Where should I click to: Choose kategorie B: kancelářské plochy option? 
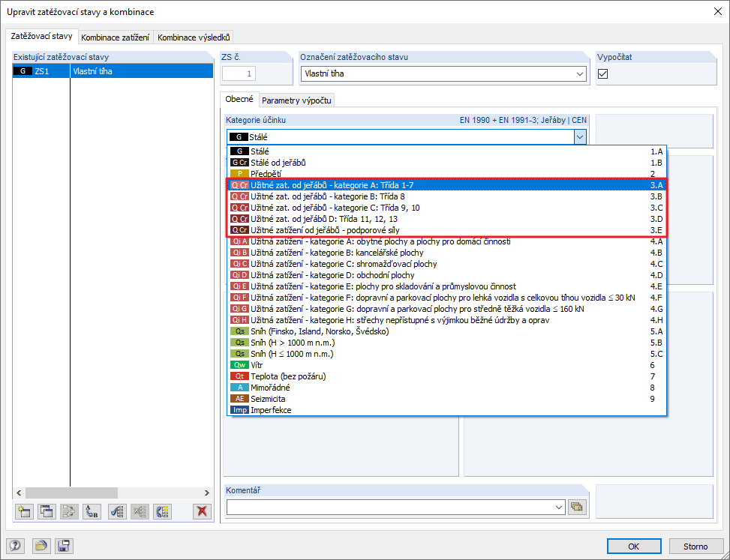click(x=447, y=253)
